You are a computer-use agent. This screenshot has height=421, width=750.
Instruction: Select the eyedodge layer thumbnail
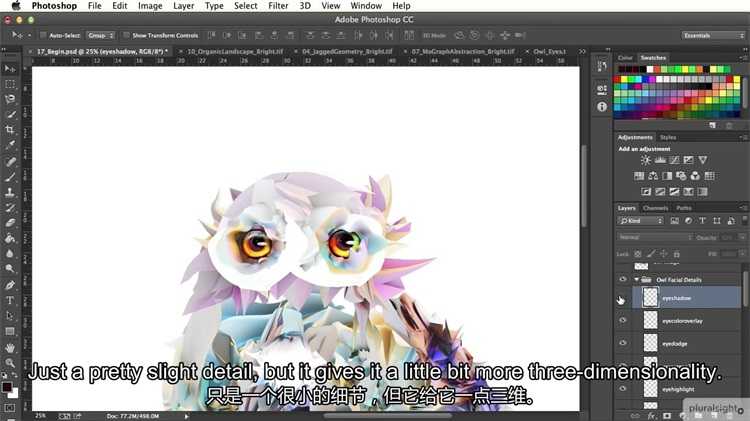(x=650, y=343)
